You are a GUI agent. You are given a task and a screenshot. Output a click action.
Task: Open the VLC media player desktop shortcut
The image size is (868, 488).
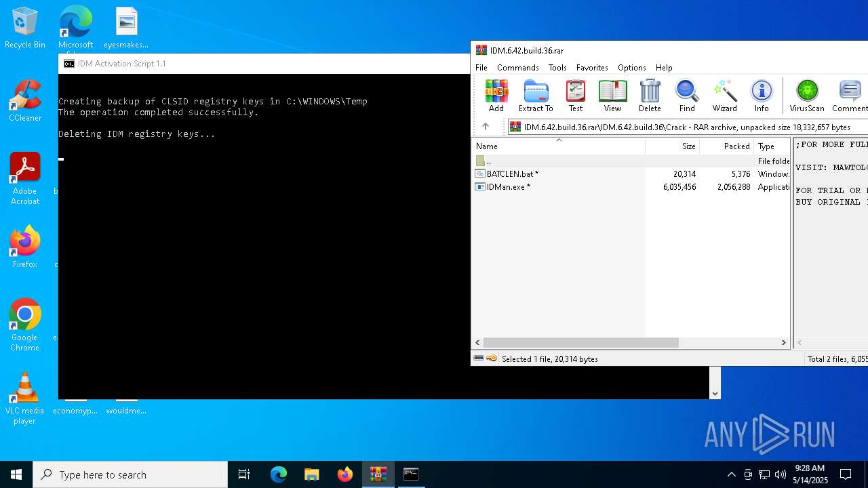(25, 399)
